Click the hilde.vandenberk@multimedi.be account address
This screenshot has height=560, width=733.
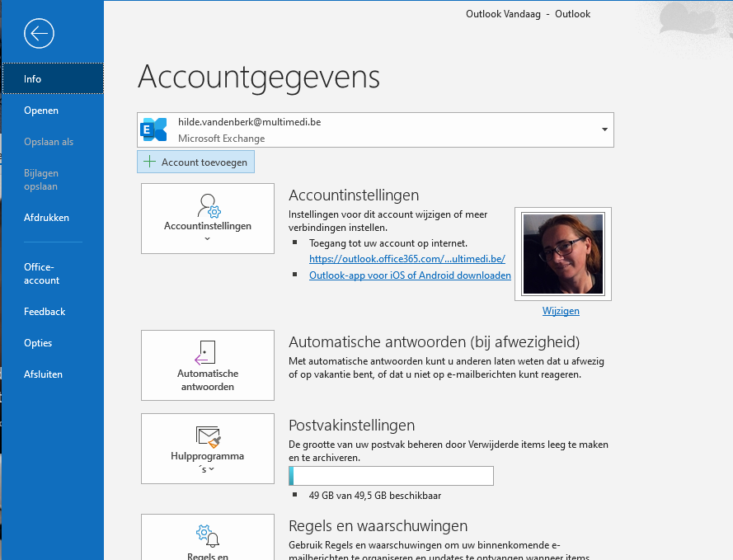249,122
